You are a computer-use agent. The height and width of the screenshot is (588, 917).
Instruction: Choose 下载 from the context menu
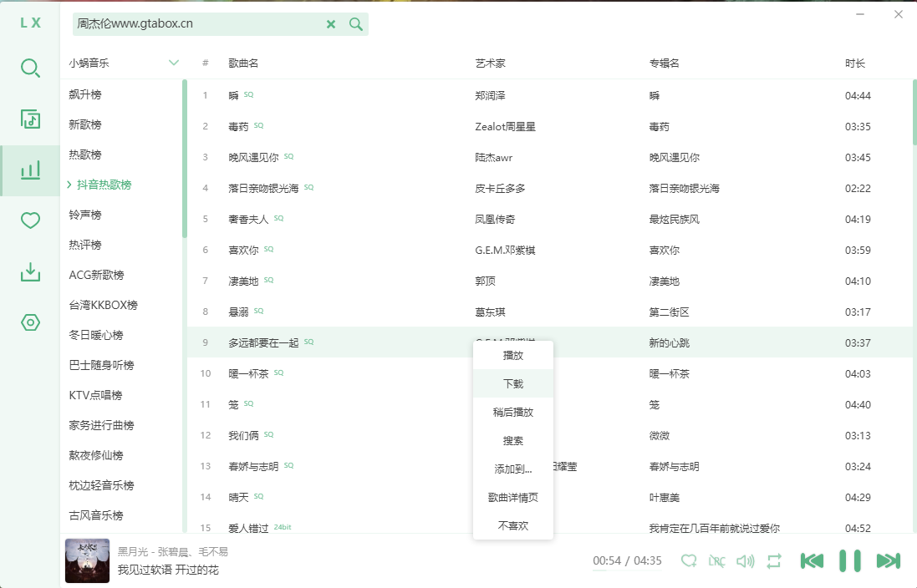click(x=512, y=383)
